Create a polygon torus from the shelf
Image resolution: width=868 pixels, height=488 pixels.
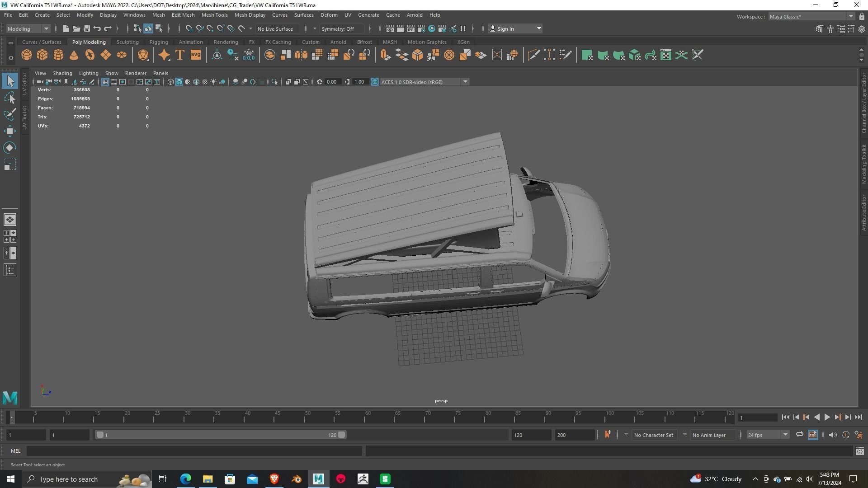pyautogui.click(x=90, y=55)
